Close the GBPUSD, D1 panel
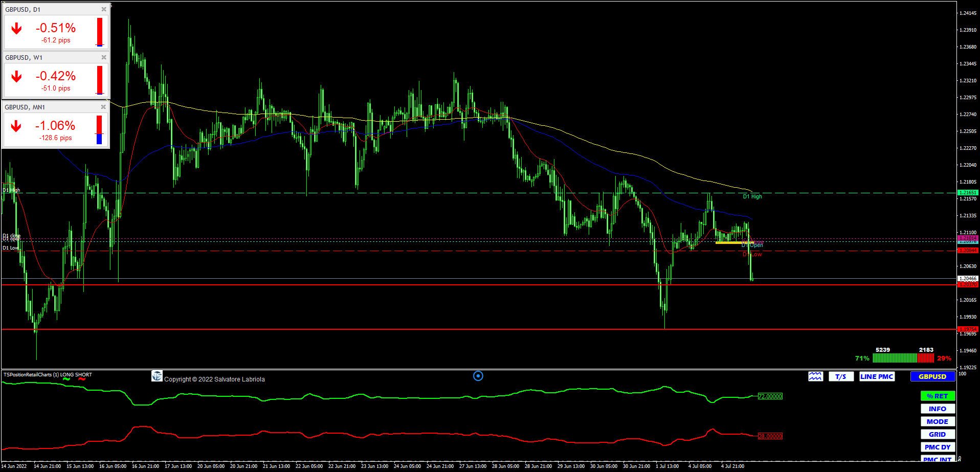This screenshot has width=980, height=472. [104, 9]
